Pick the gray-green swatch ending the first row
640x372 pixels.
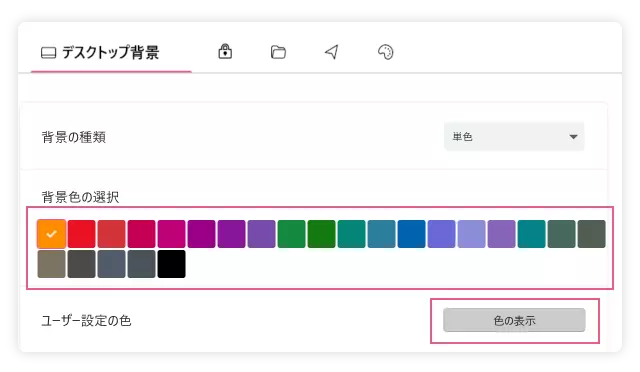tap(591, 234)
